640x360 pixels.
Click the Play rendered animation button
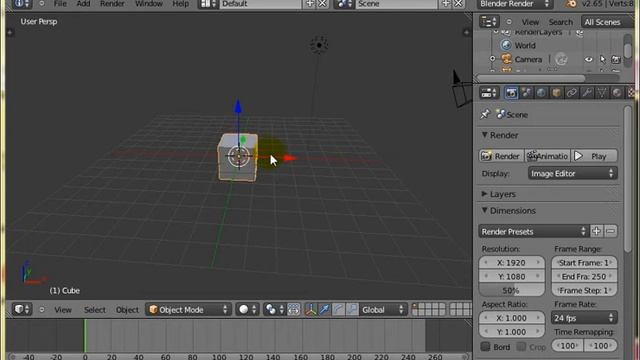tap(594, 156)
